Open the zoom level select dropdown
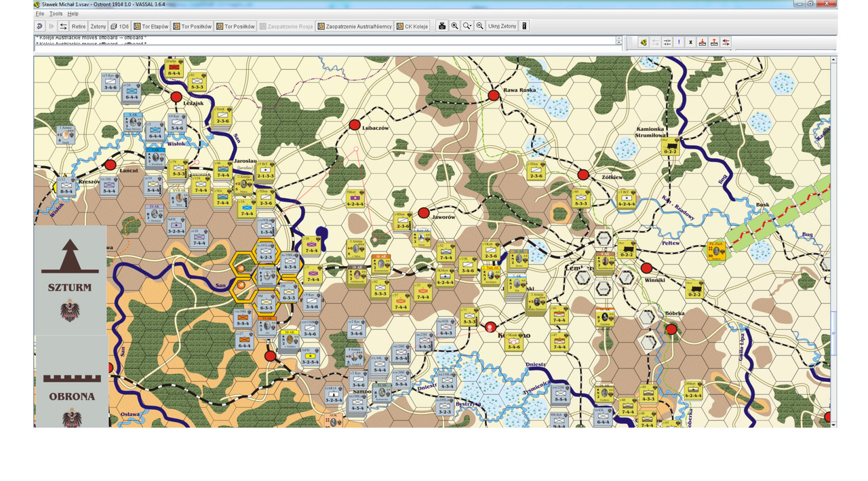 (467, 26)
